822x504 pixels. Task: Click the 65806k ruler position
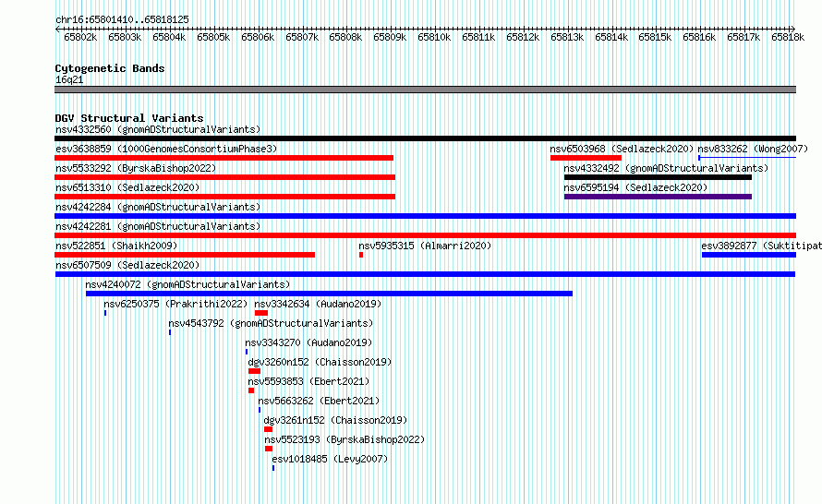(x=258, y=37)
